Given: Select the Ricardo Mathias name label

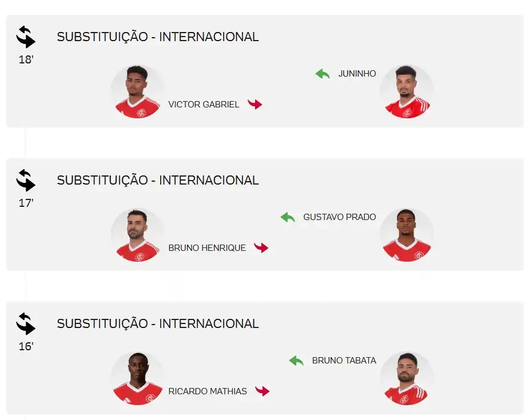Looking at the screenshot, I should pos(208,391).
